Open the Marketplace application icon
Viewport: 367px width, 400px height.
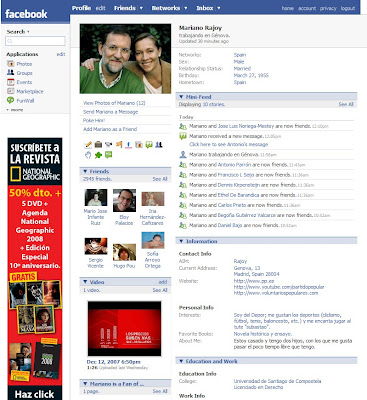click(11, 91)
